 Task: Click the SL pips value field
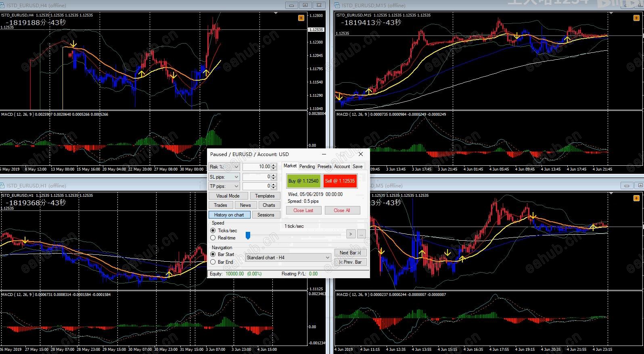[257, 177]
